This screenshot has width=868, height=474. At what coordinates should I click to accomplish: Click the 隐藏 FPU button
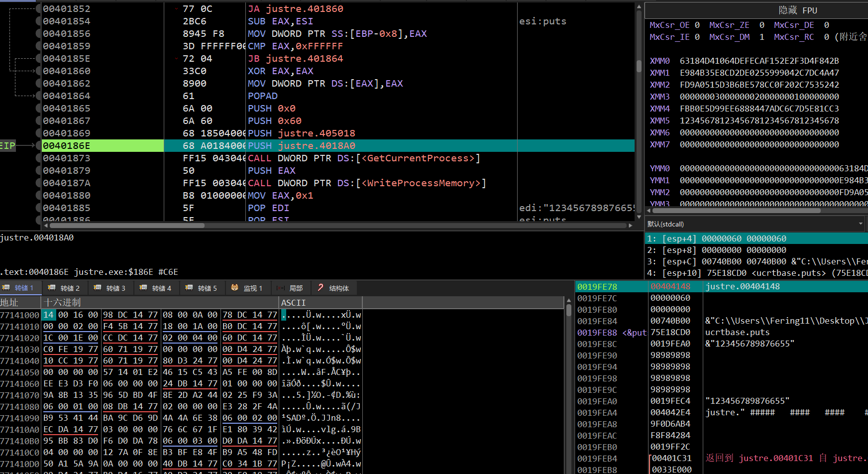797,10
